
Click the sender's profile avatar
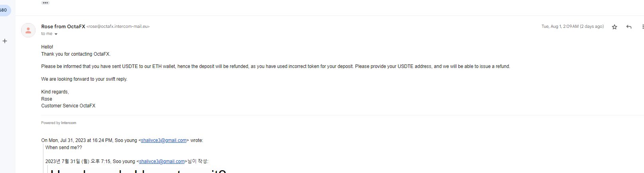(28, 30)
